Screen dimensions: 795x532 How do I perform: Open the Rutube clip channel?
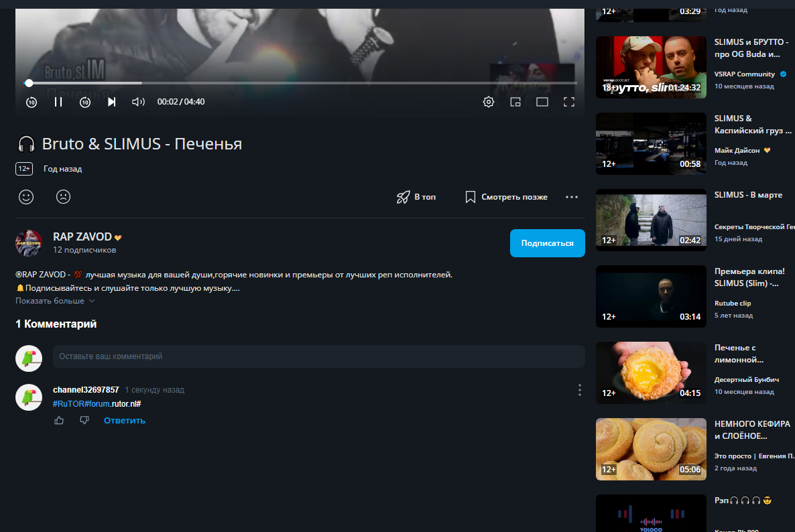(733, 303)
